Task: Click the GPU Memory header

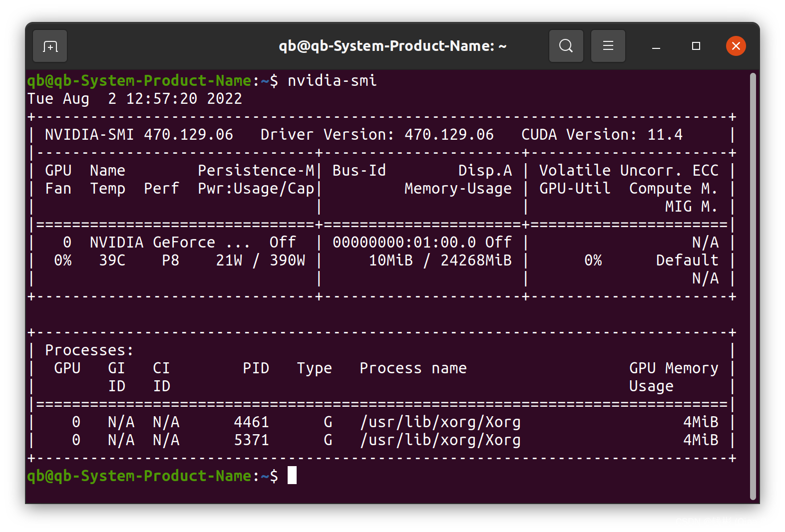Action: pyautogui.click(x=674, y=368)
